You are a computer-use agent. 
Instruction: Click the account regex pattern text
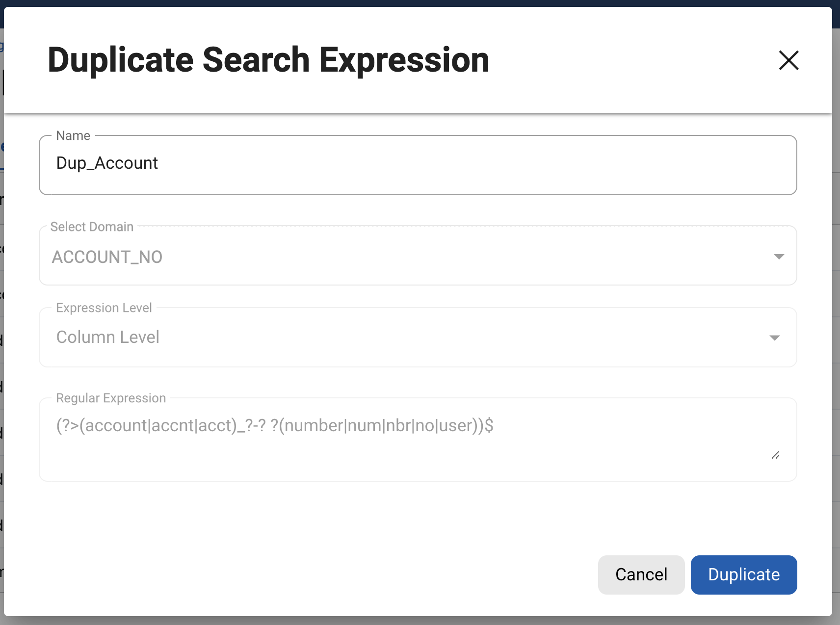275,425
